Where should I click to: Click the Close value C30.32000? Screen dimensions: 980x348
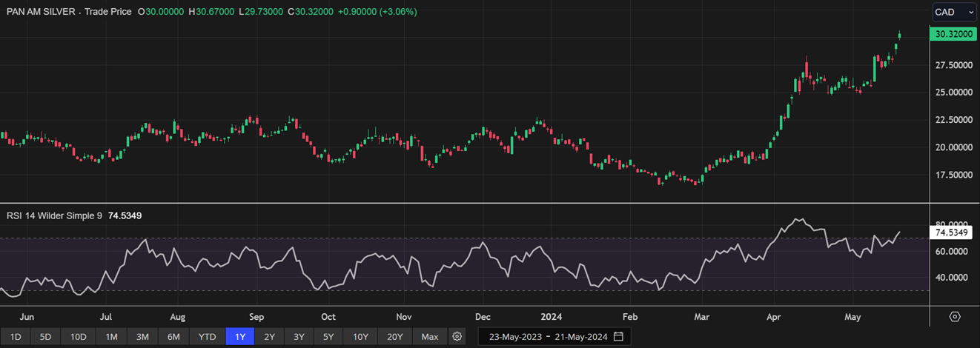311,12
